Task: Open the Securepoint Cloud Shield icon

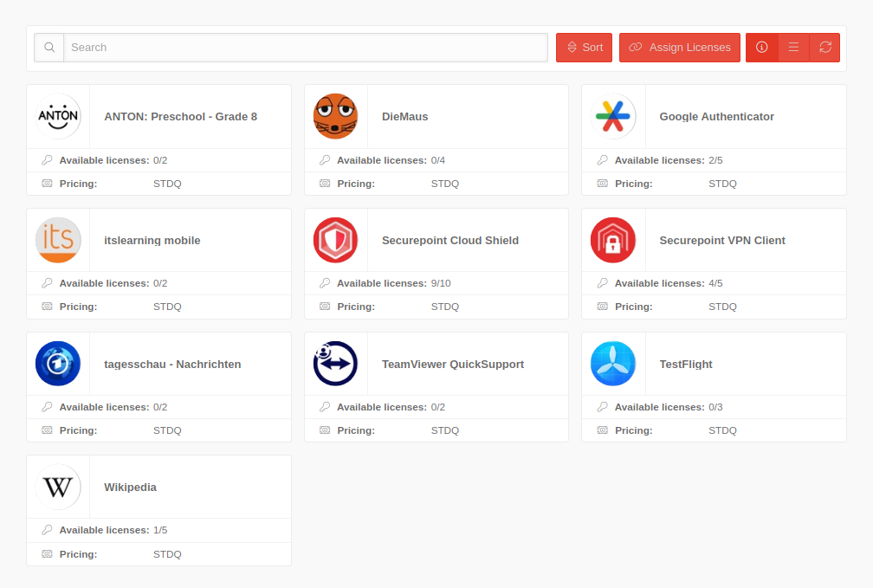Action: 335,240
